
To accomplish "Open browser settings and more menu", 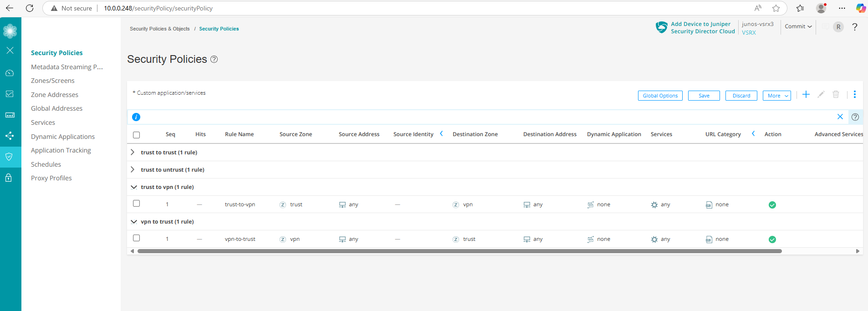I will [842, 8].
